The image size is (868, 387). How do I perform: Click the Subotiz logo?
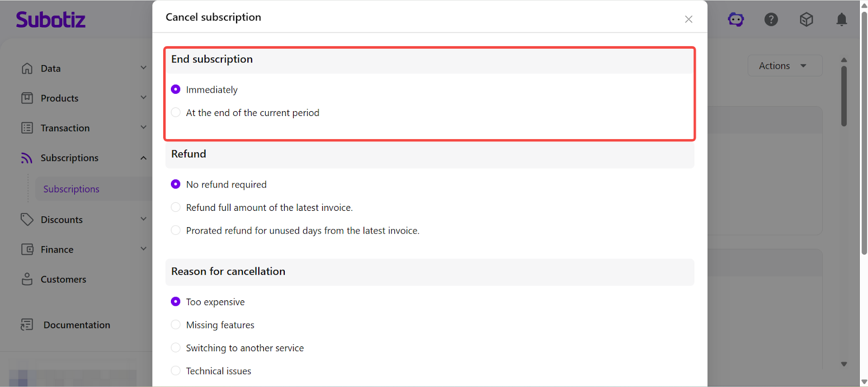(50, 20)
